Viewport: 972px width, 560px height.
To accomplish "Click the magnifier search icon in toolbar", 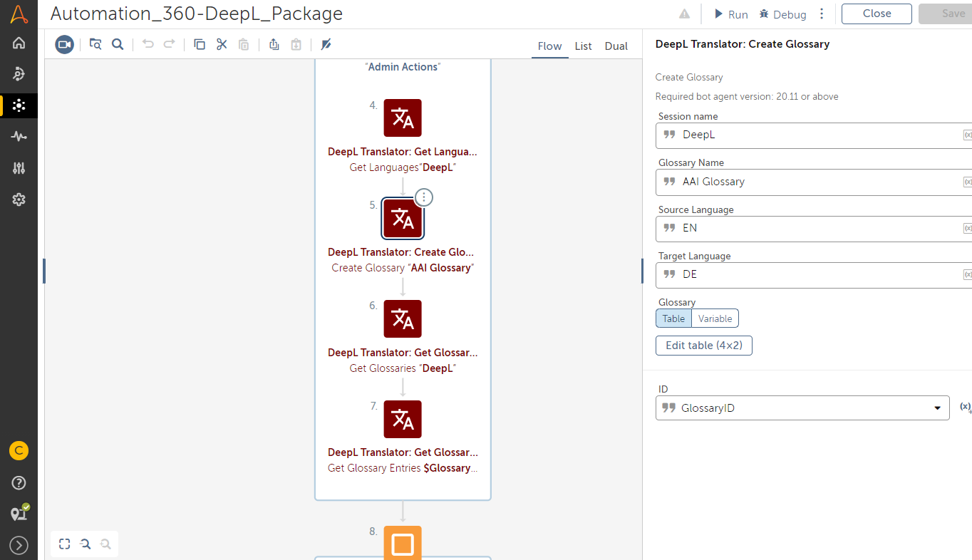I will pos(118,45).
